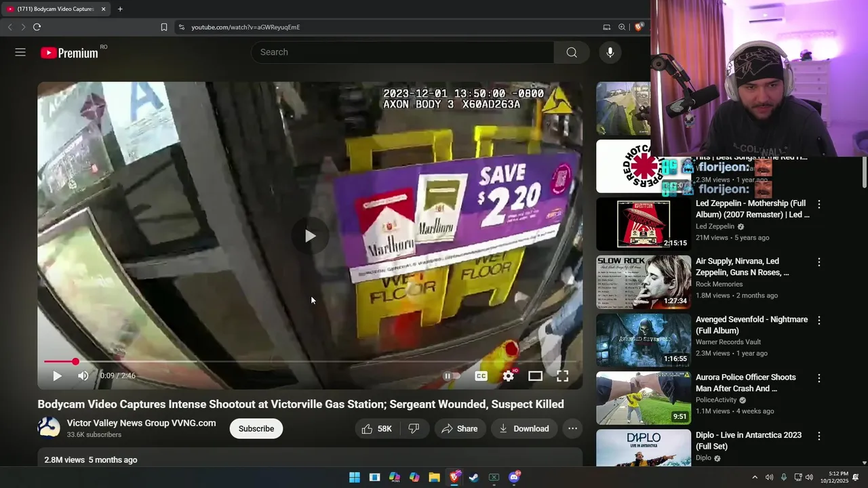The width and height of the screenshot is (868, 488).
Task: Open options for Air Supply, Nirvana video
Action: pyautogui.click(x=819, y=262)
